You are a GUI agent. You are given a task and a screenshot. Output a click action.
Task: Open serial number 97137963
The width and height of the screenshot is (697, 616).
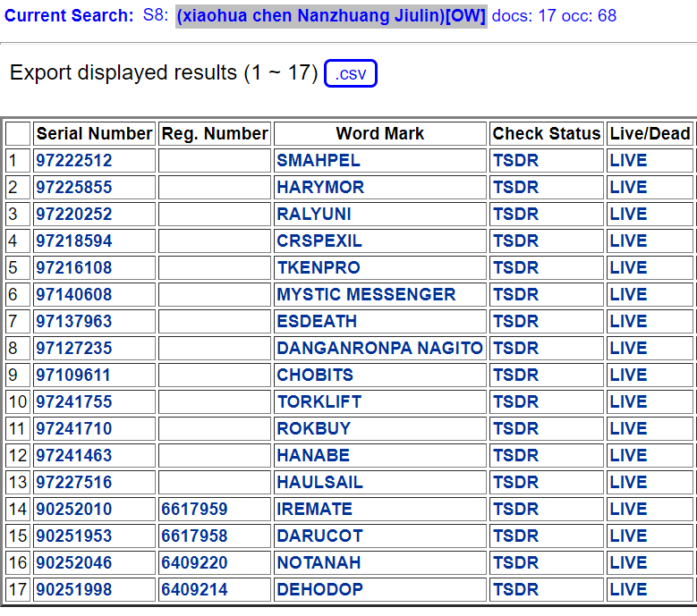(73, 321)
